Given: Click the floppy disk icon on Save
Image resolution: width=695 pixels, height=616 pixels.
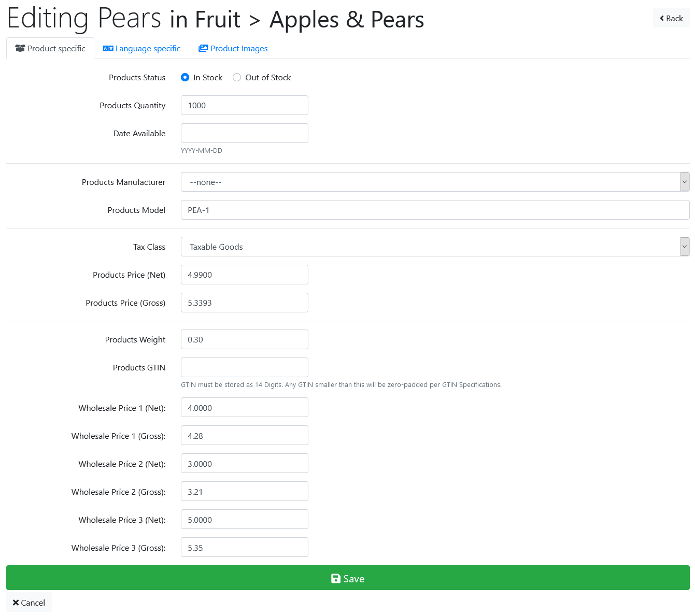Looking at the screenshot, I should tap(336, 579).
